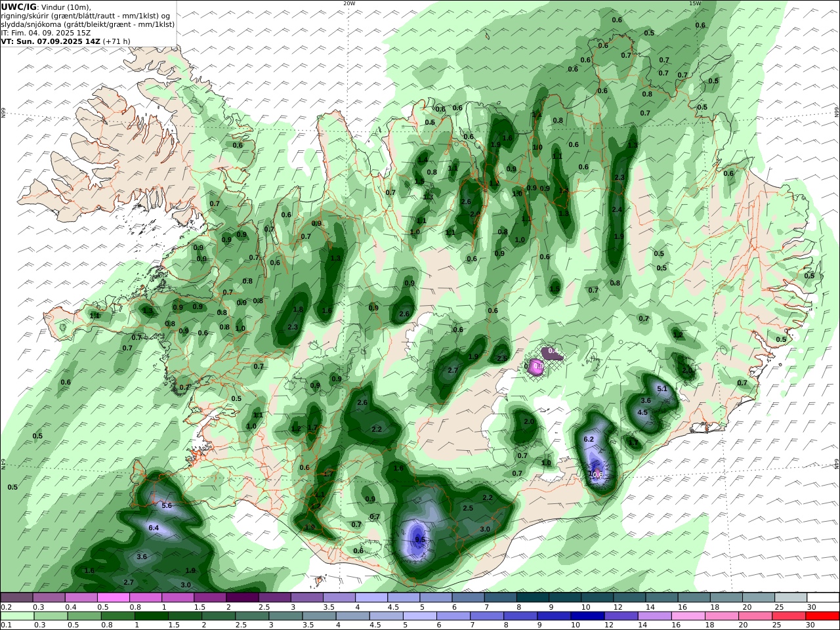Click the 6.4 precipitation value offshore southwest

click(x=154, y=528)
